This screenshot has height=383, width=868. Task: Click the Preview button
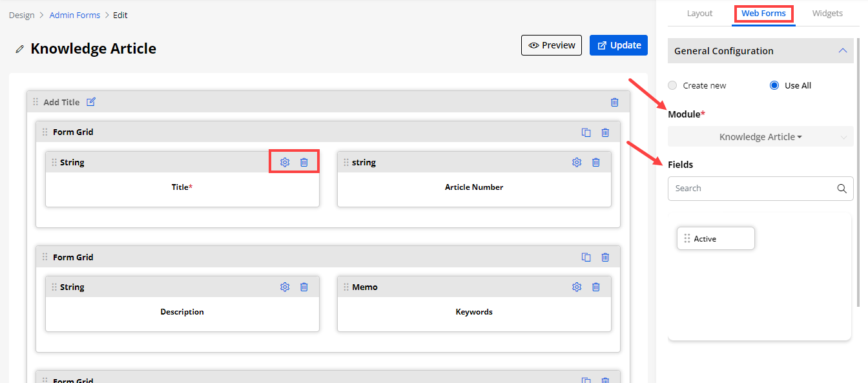coord(552,45)
